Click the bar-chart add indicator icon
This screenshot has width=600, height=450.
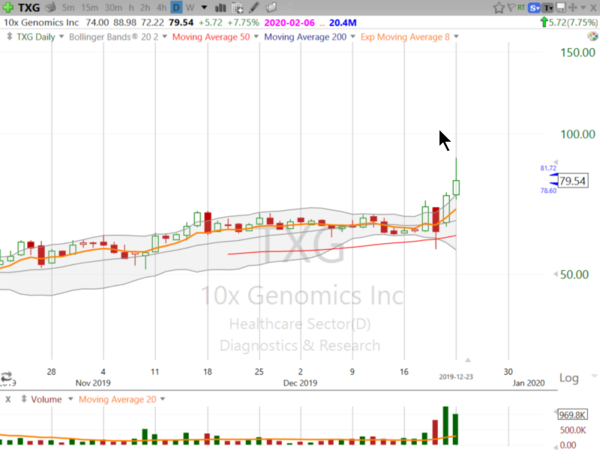[x=220, y=7]
